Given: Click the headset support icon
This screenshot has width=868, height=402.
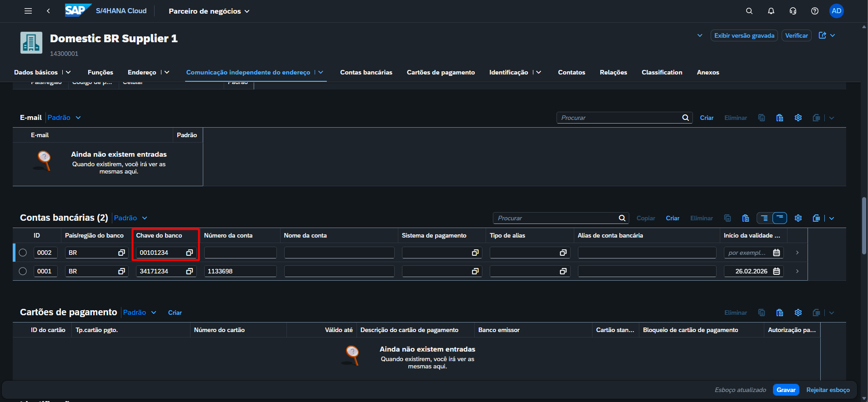Looking at the screenshot, I should pos(793,11).
